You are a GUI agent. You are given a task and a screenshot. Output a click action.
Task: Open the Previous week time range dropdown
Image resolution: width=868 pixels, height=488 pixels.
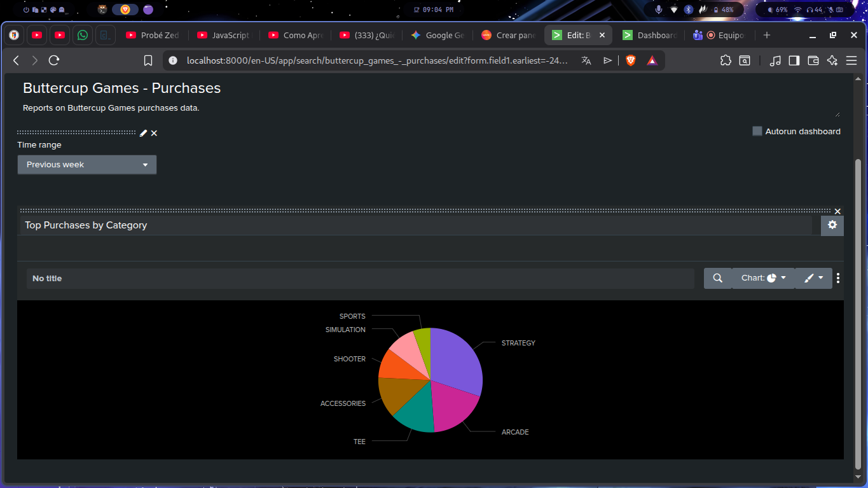pos(86,164)
